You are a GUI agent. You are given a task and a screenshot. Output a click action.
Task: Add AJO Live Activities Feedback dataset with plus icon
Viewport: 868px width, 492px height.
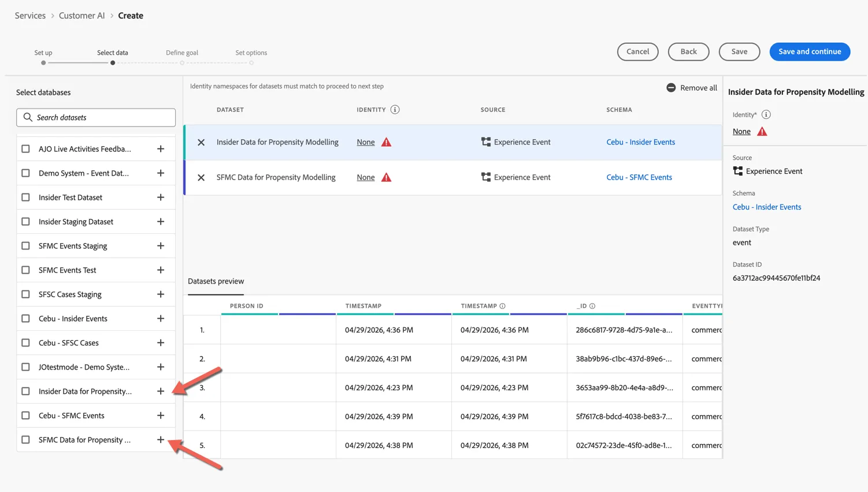click(x=161, y=149)
